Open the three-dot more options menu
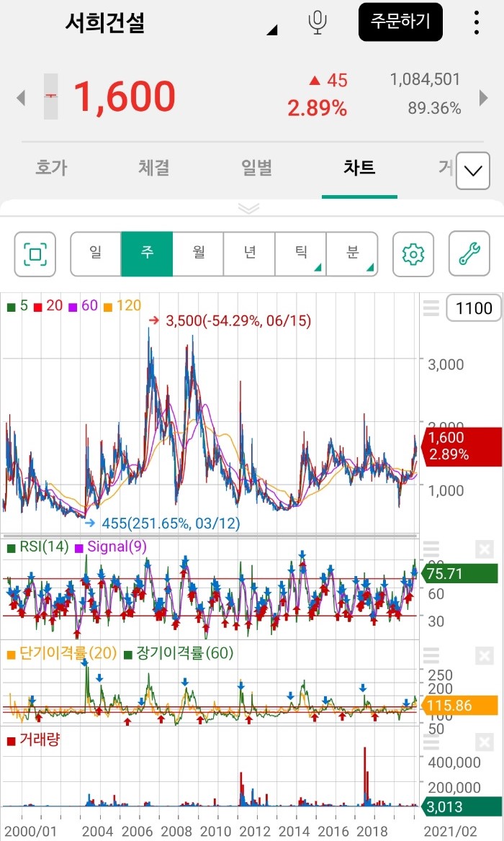This screenshot has width=504, height=841. (476, 22)
